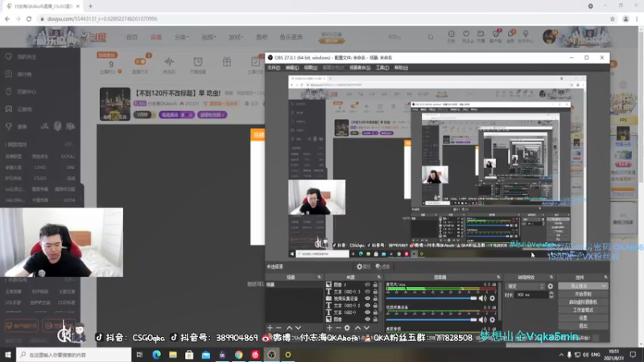
Task: Toggle lock on 图像 3 source
Action: 375,285
